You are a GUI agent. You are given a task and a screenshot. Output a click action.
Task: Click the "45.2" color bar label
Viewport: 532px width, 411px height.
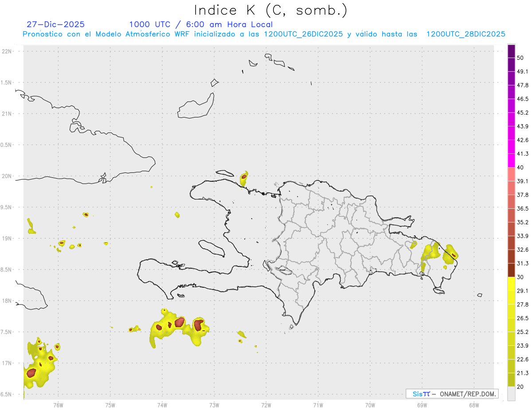pyautogui.click(x=523, y=113)
